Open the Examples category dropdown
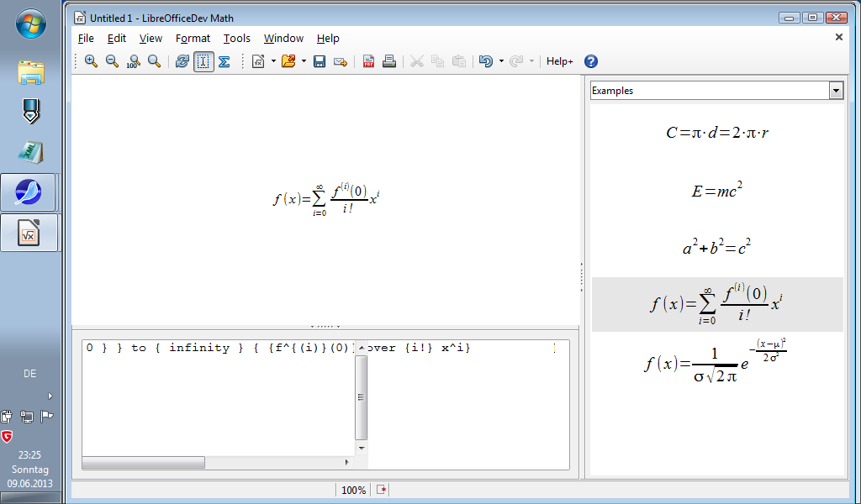 pyautogui.click(x=836, y=91)
